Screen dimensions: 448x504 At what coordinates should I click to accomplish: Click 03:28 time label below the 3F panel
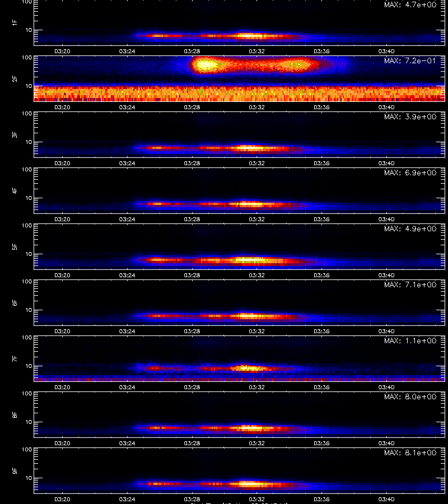[192, 163]
